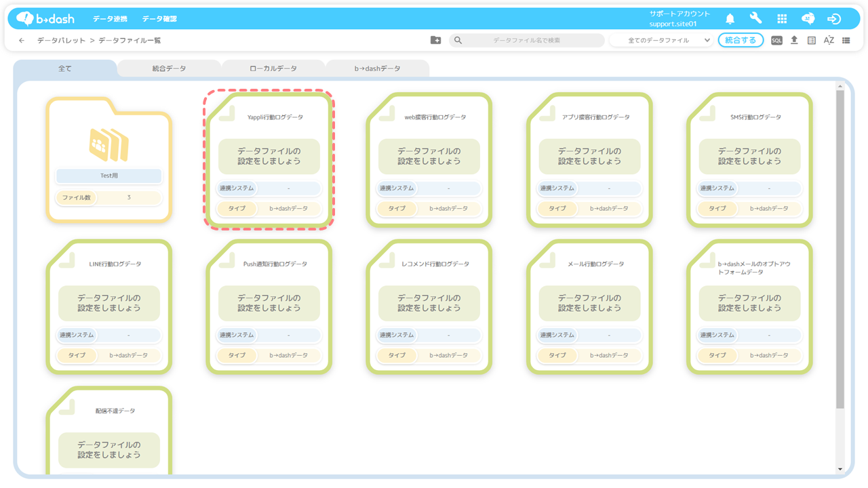Image resolution: width=868 pixels, height=488 pixels.
Task: Click the chat support mascot icon
Action: coord(808,19)
